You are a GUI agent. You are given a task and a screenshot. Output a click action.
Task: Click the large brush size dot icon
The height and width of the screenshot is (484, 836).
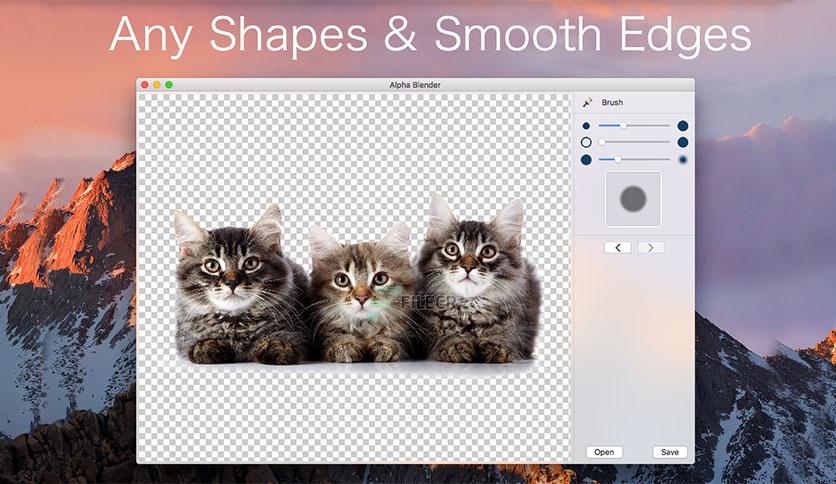pos(682,126)
